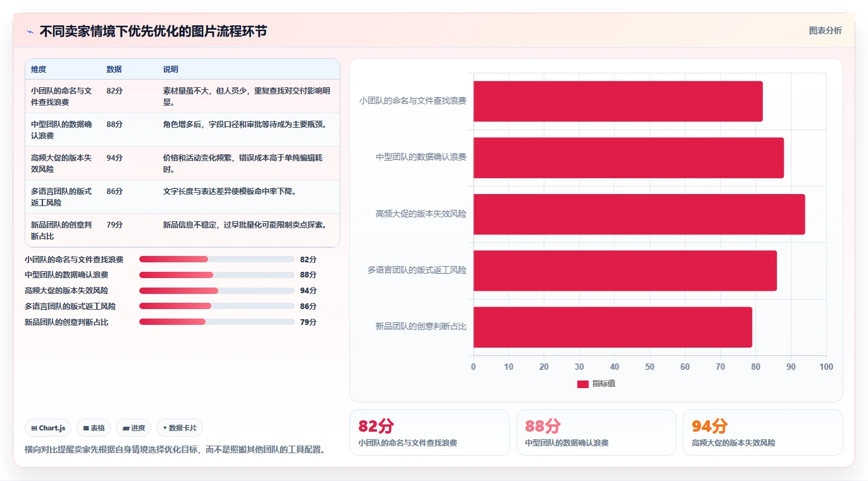Click the 82分 value in the table

[x=115, y=91]
